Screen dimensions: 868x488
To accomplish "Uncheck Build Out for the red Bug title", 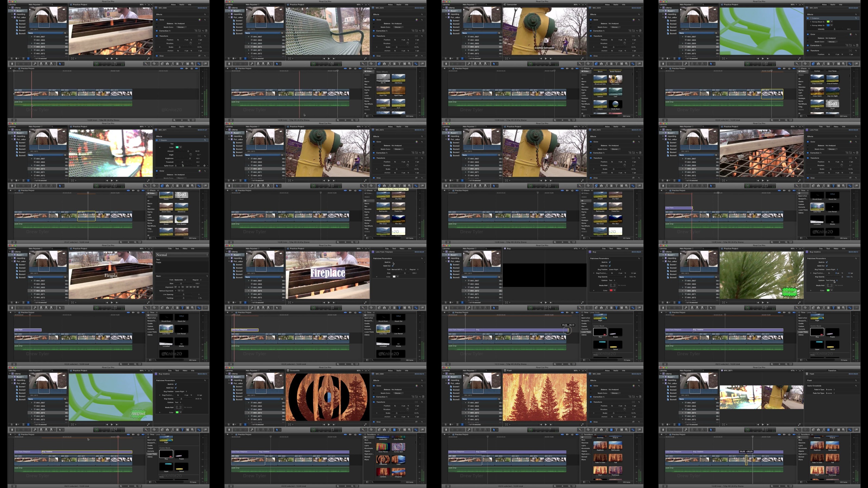I will pyautogui.click(x=609, y=266).
